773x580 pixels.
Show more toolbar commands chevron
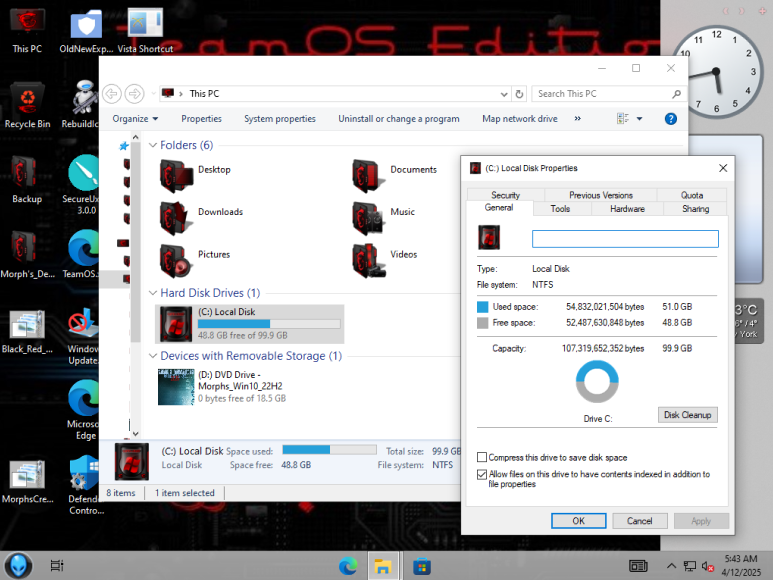(577, 118)
